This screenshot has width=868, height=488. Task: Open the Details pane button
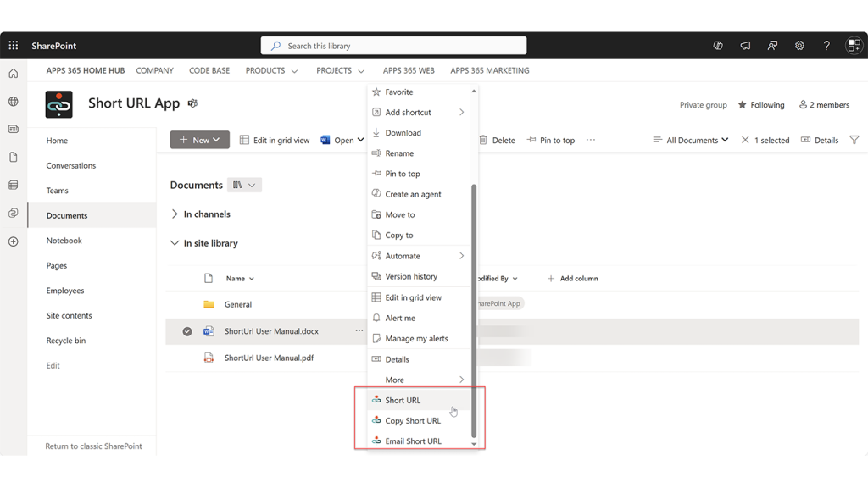[820, 140]
